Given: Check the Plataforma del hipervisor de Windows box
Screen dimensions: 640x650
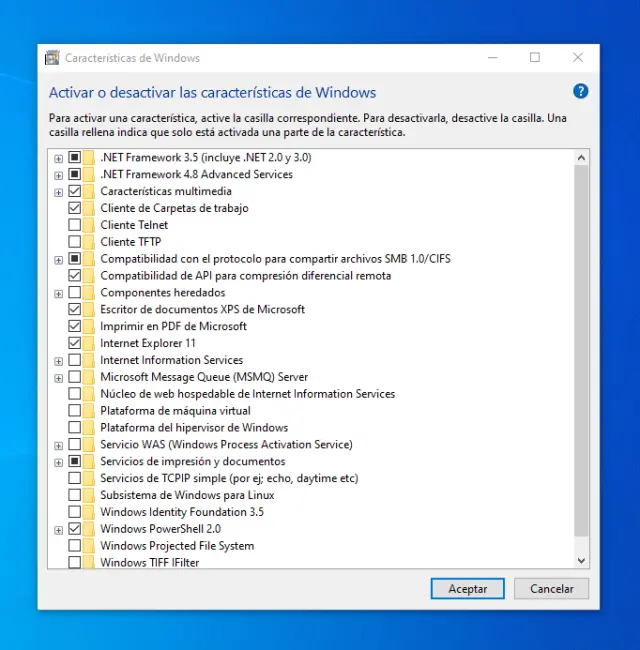Looking at the screenshot, I should (75, 428).
